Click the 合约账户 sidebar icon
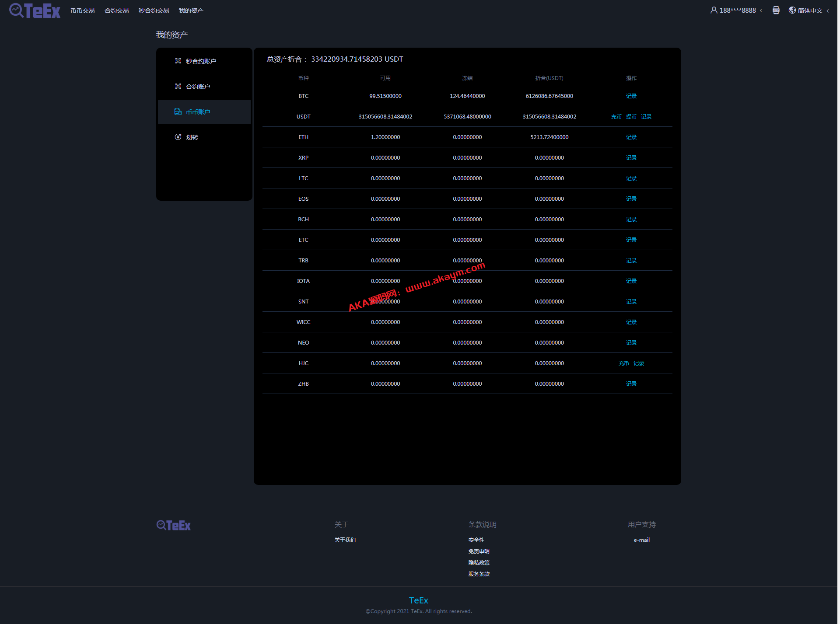Viewport: 840px width, 624px height. coord(178,86)
